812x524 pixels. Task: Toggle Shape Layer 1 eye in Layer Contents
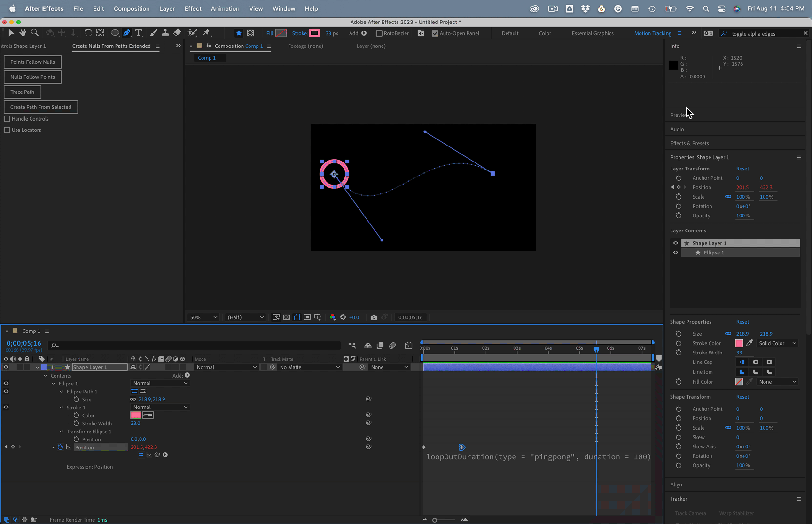(676, 243)
